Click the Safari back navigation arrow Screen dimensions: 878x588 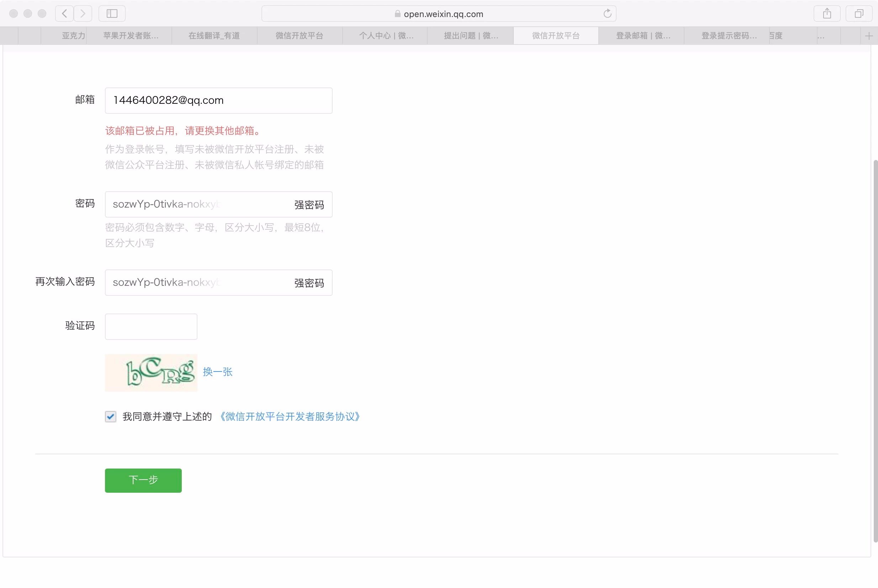tap(64, 14)
